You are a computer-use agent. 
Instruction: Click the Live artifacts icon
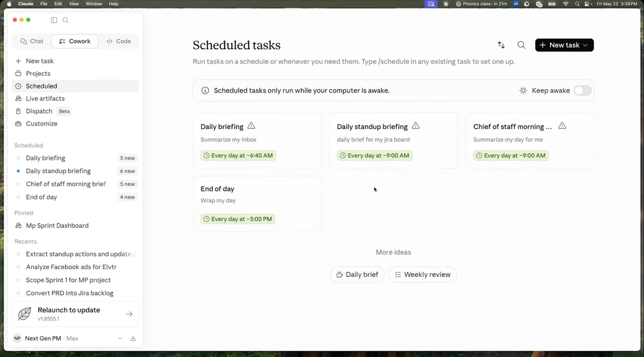(18, 99)
